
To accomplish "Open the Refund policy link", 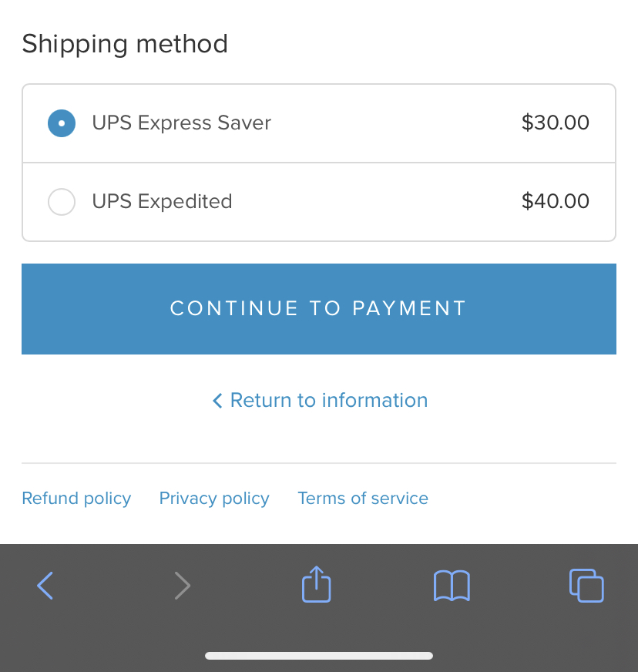I will tap(77, 499).
